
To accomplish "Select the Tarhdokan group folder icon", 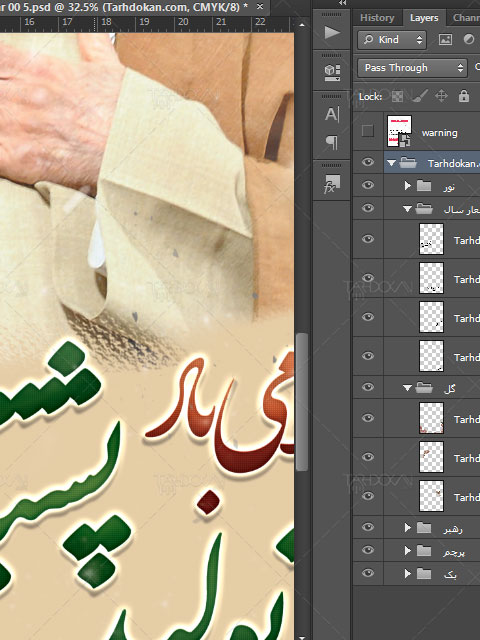I will [408, 163].
